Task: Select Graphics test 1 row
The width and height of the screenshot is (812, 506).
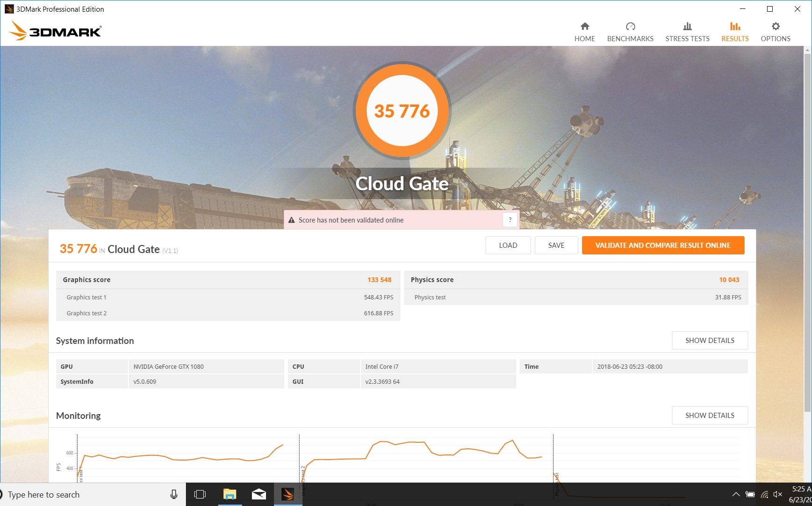Action: 228,298
